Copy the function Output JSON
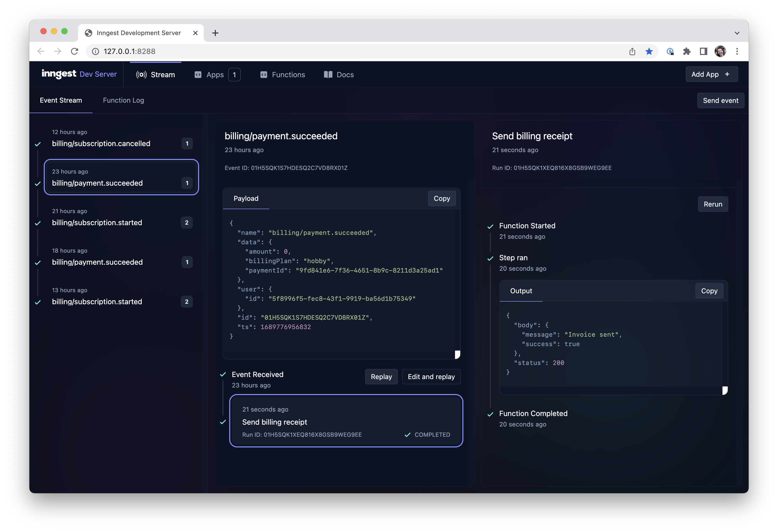The height and width of the screenshot is (532, 778). (709, 291)
